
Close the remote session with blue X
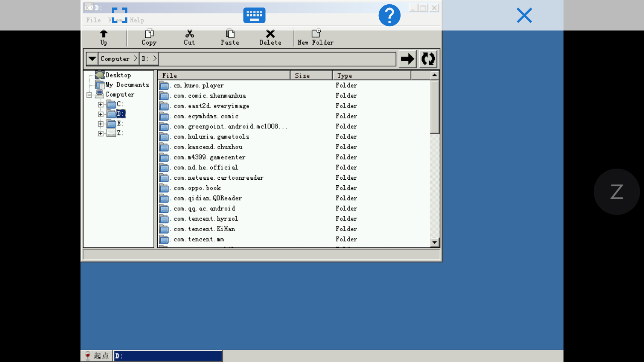(524, 15)
